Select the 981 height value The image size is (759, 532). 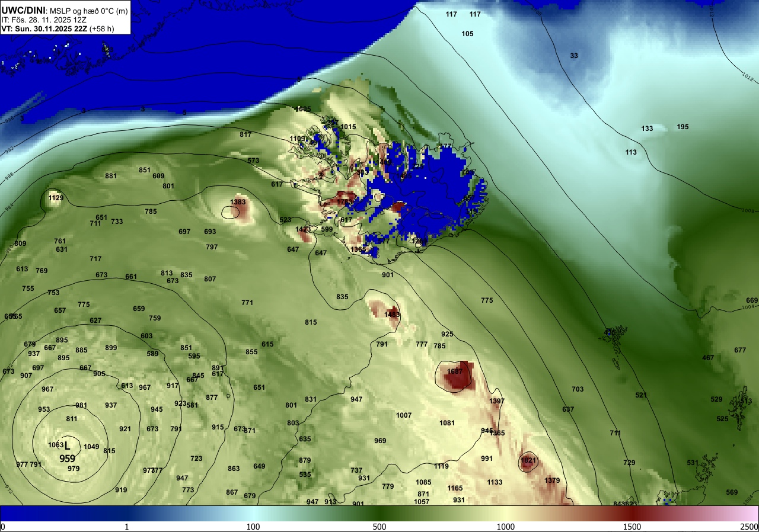pos(81,405)
